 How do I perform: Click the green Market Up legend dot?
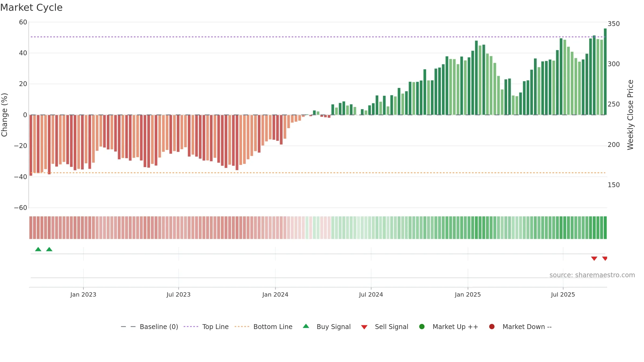(x=422, y=327)
